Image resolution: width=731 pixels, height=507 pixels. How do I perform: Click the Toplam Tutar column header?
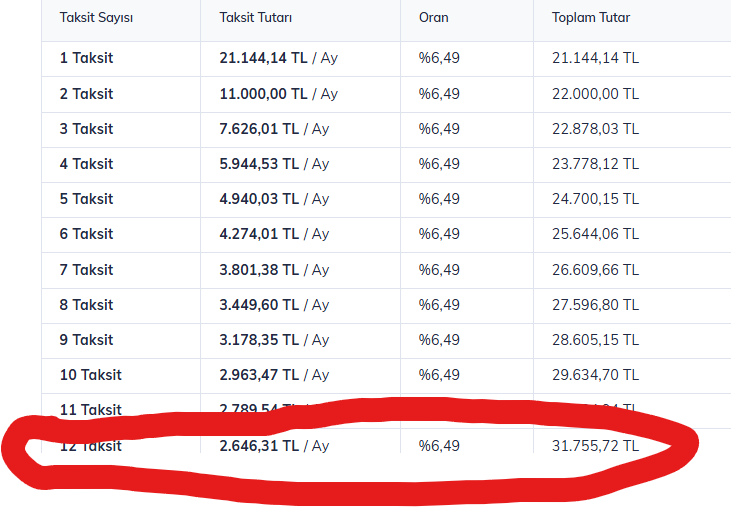pyautogui.click(x=591, y=18)
